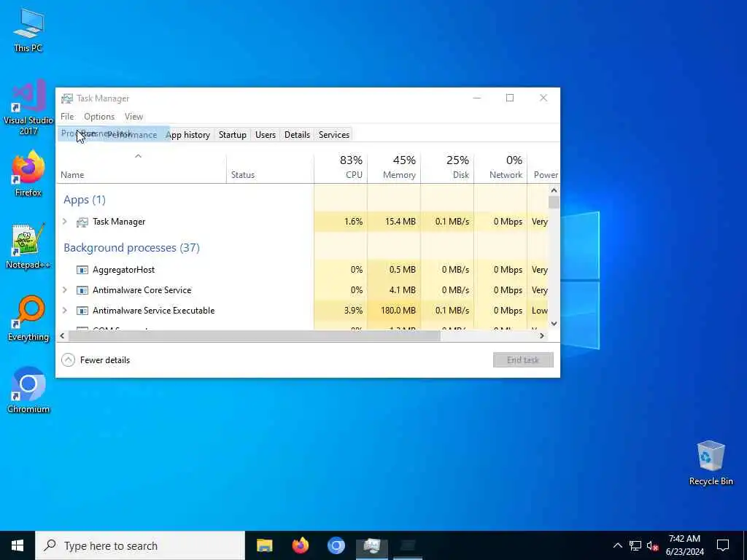Screen dimensions: 747x560
Task: Switch to the Details tab
Action: pos(298,135)
